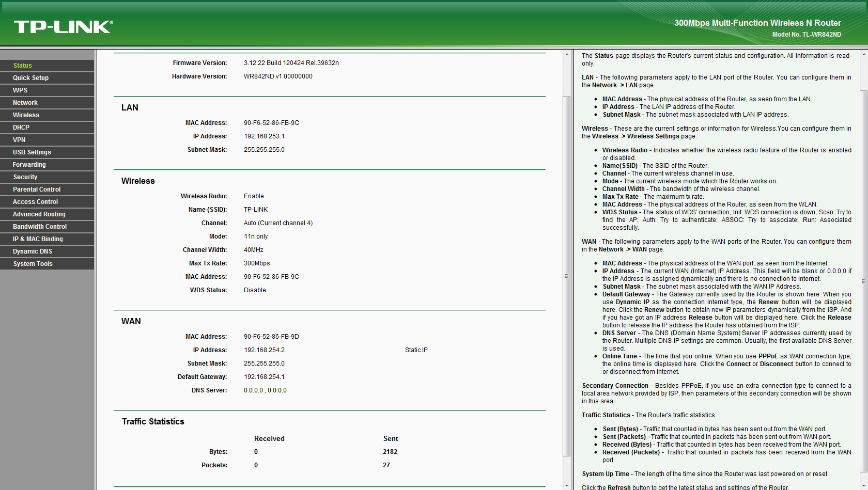Click the TP-LINK logo
868x490 pixels.
tap(63, 27)
